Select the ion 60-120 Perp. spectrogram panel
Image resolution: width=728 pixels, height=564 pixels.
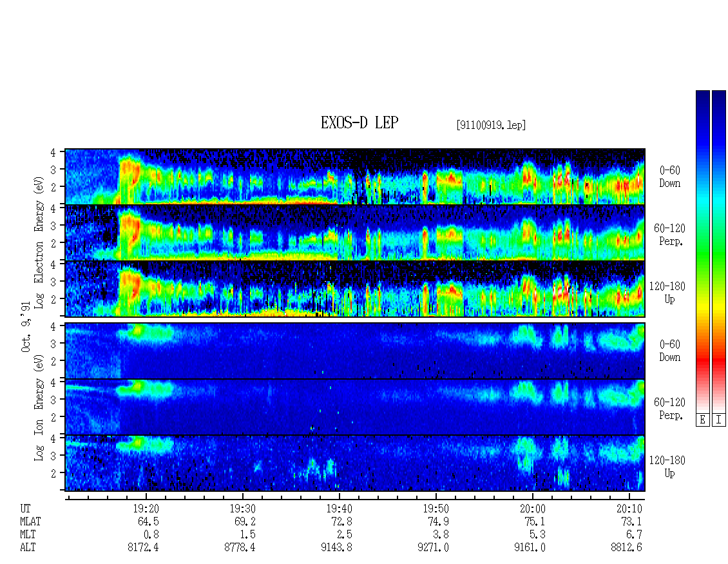point(355,407)
